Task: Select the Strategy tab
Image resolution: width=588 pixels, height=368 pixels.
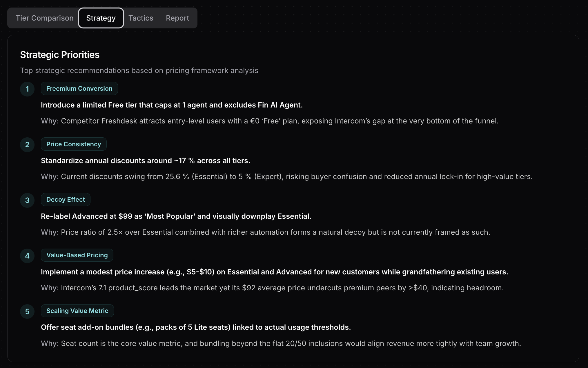Action: (101, 18)
